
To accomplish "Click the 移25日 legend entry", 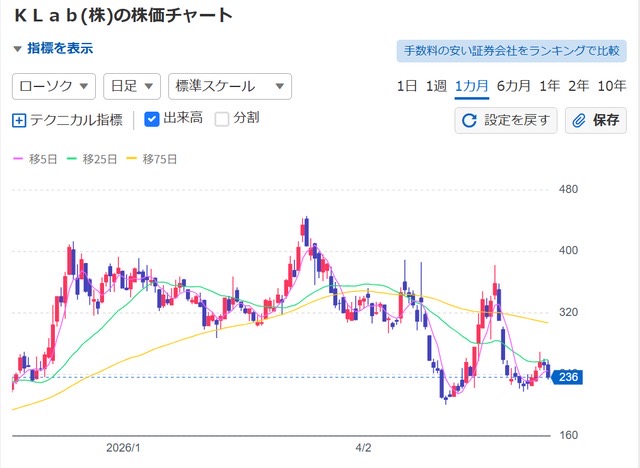I will pos(92,159).
